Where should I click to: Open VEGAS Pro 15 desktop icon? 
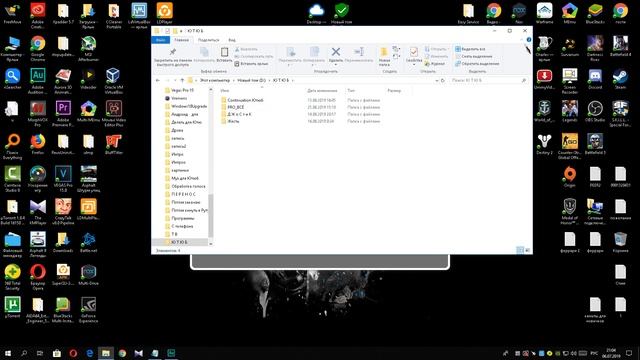pos(63,179)
